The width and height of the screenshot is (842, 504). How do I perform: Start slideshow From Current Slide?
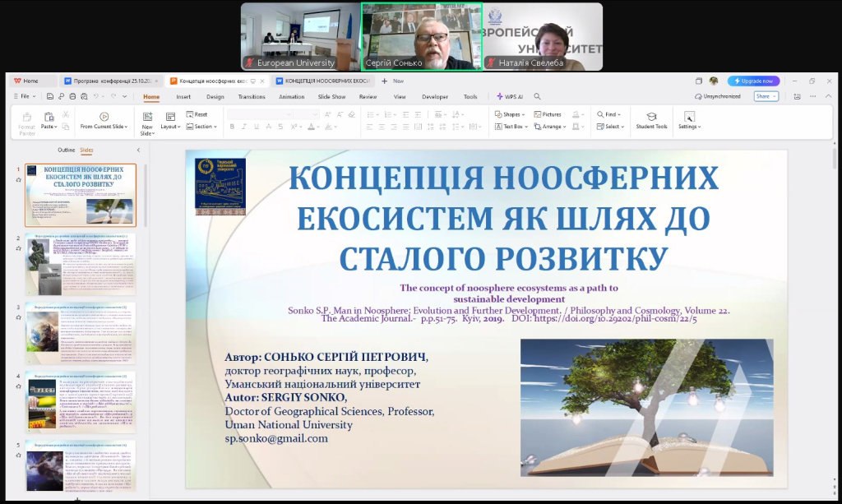(x=104, y=118)
